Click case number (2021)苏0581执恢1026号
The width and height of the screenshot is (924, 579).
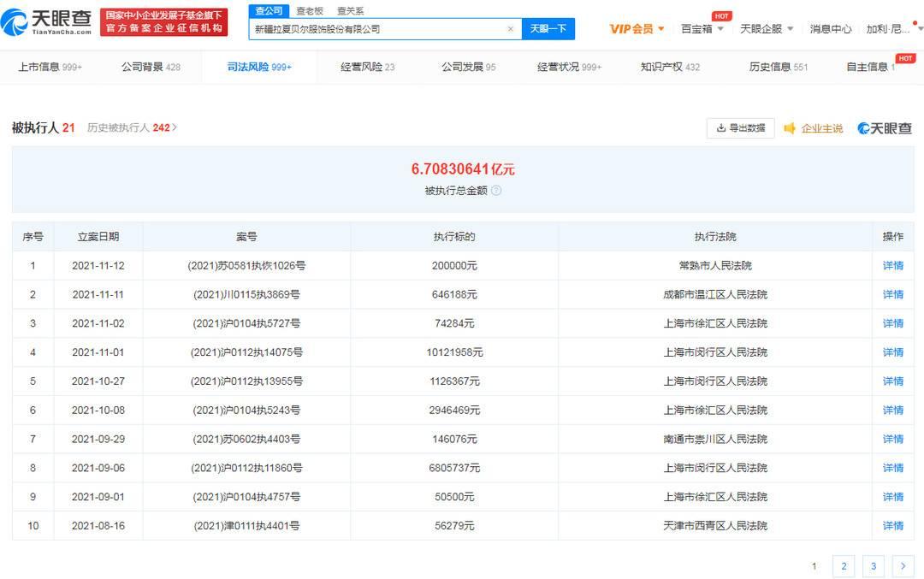(246, 266)
